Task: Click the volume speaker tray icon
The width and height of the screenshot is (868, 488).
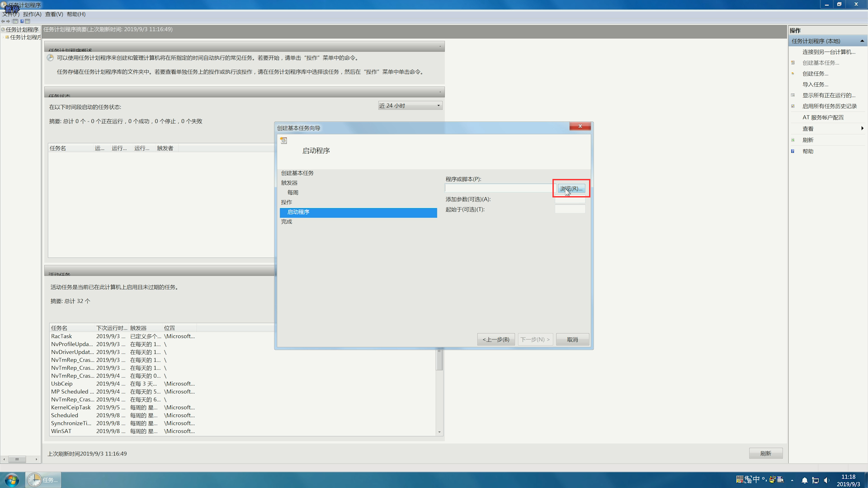Action: click(826, 480)
